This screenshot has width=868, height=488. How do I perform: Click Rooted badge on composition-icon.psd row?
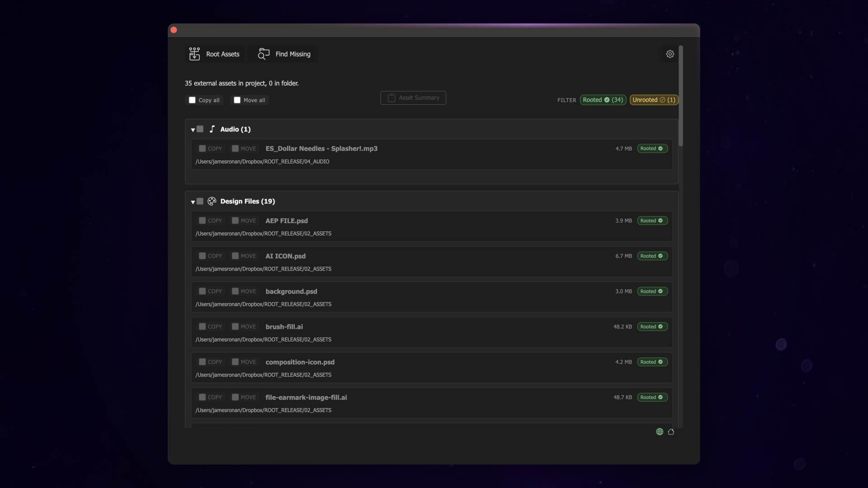pos(652,362)
